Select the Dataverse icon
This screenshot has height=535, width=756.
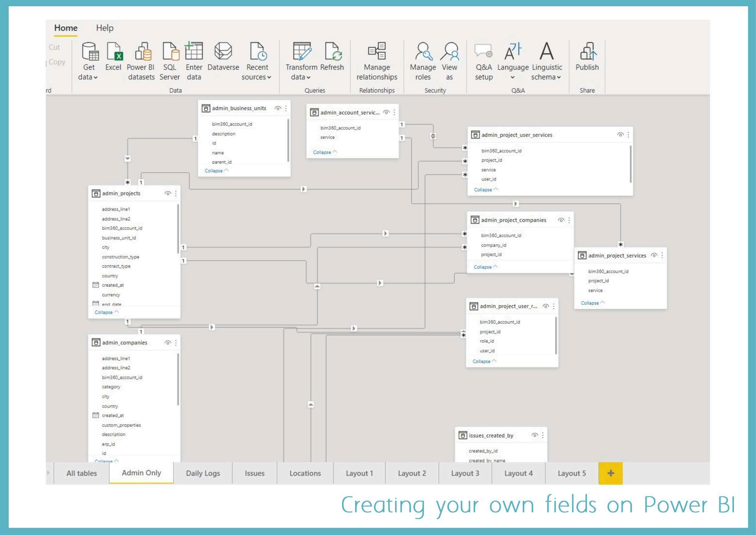pyautogui.click(x=223, y=52)
